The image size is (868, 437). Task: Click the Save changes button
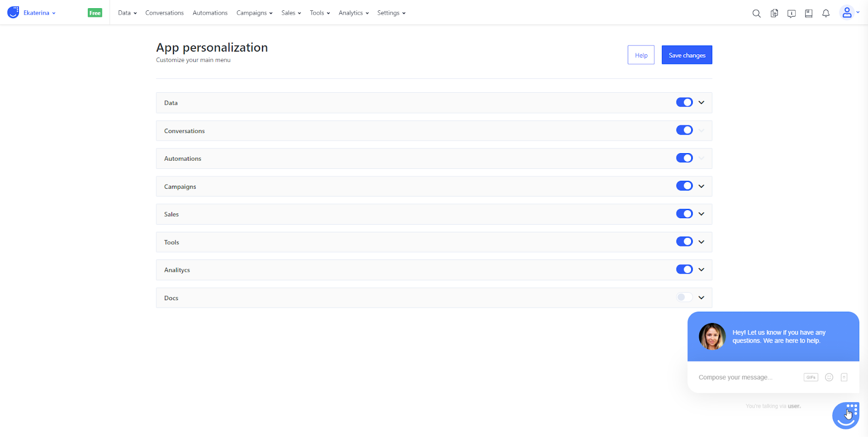point(687,55)
